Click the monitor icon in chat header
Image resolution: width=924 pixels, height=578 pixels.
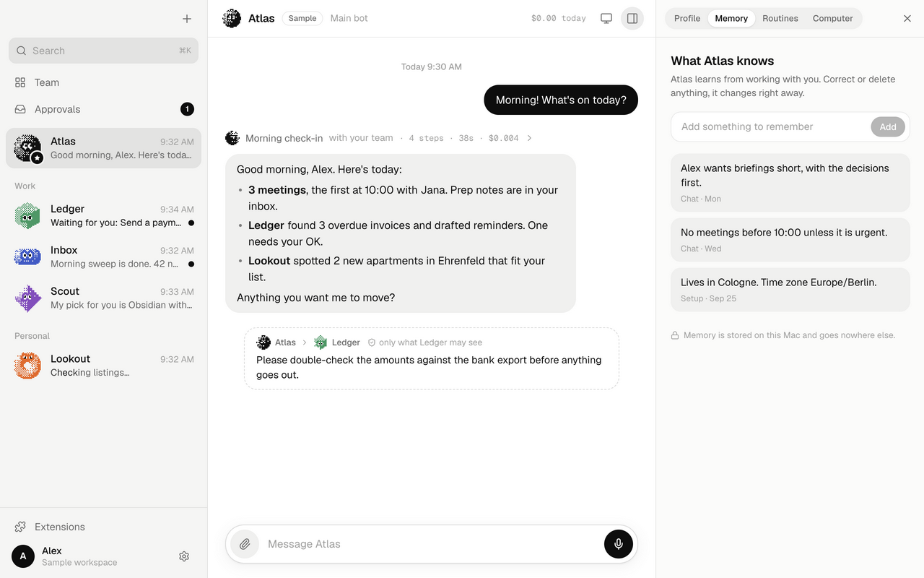[x=606, y=18]
